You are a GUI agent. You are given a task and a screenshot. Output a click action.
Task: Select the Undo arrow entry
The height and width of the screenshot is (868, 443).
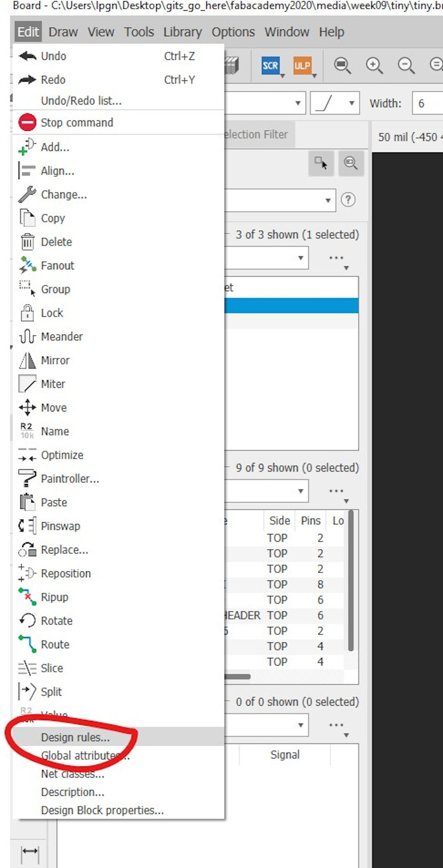[119, 56]
